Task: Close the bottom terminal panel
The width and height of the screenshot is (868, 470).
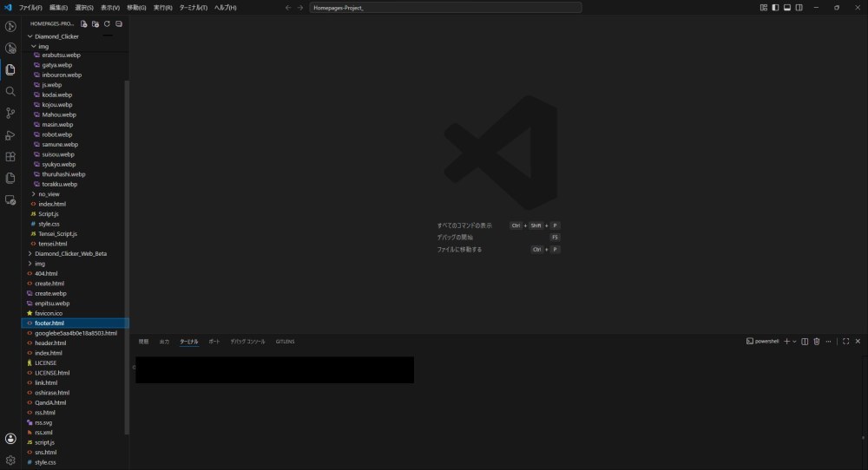Action: pos(858,341)
